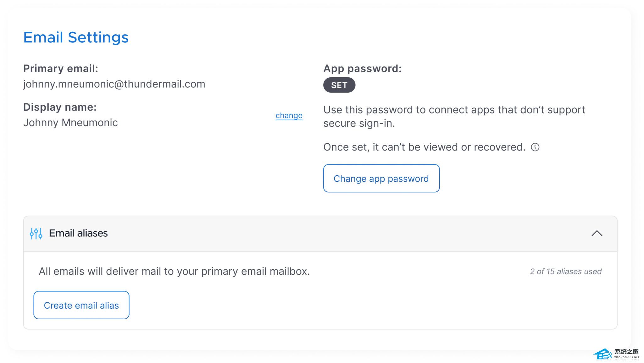Click the SET status badge

[339, 85]
